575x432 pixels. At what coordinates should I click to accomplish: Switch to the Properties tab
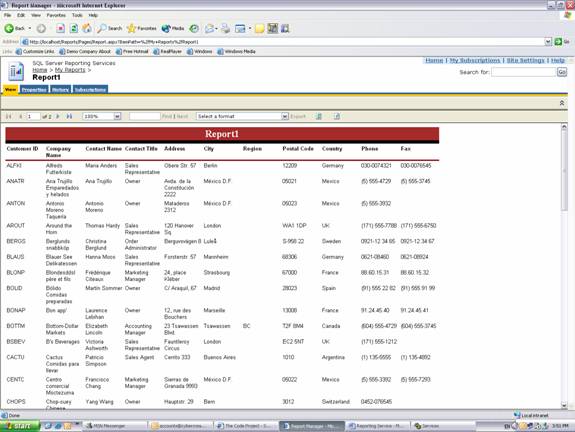coord(34,89)
